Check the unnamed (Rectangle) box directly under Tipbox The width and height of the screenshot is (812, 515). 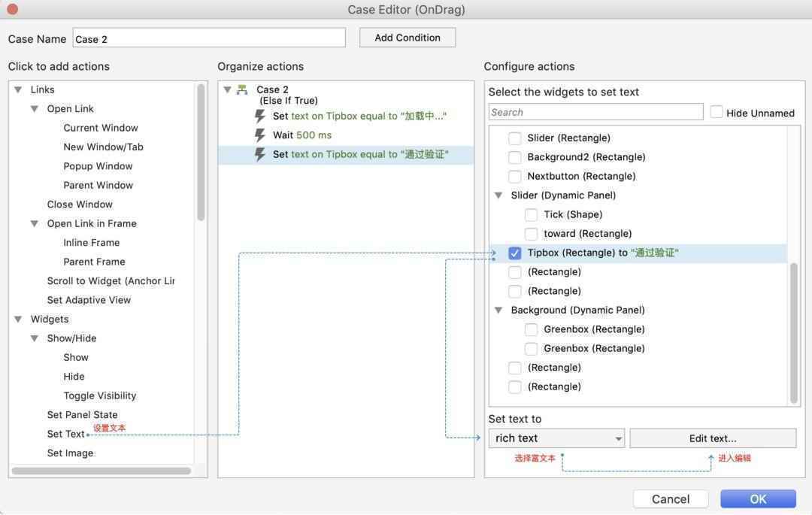coord(514,272)
